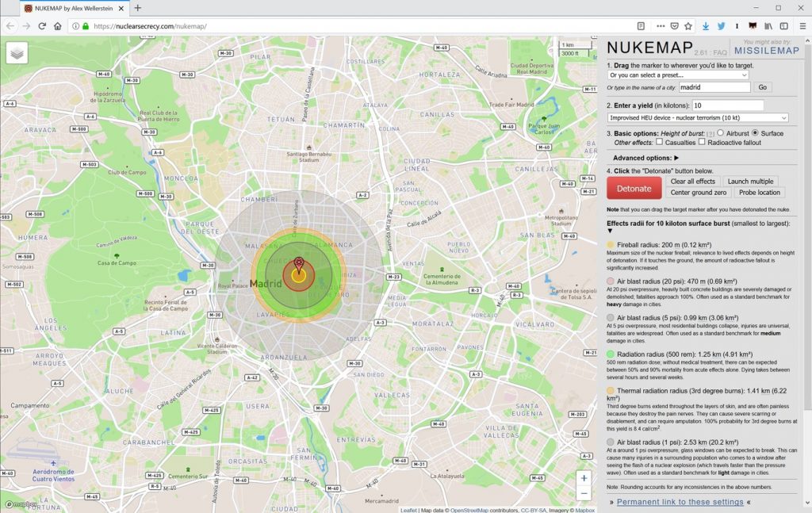Save page to Pocket
The width and height of the screenshot is (812, 513).
click(x=674, y=26)
